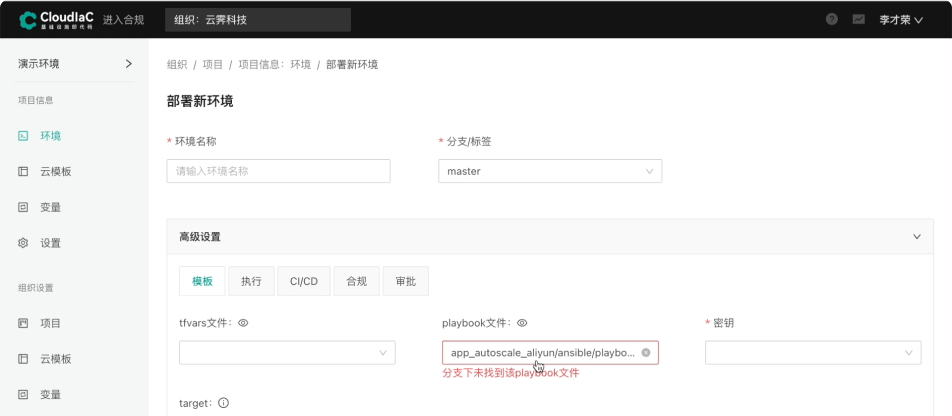Switch to the CI/CD tab

click(x=303, y=282)
